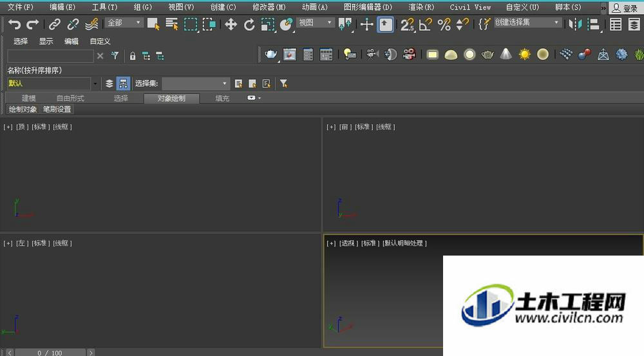Click the funnel filter icon after 选择集
The height and width of the screenshot is (356, 644).
(283, 84)
